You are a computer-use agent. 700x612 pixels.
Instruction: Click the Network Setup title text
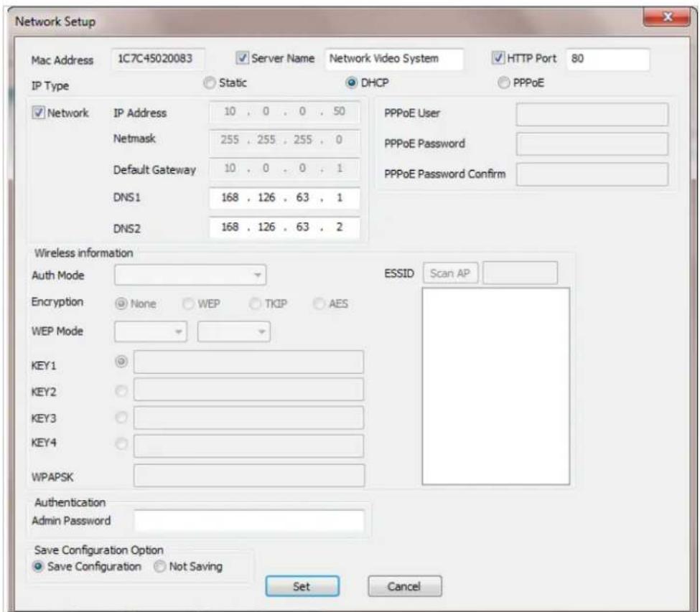click(55, 22)
